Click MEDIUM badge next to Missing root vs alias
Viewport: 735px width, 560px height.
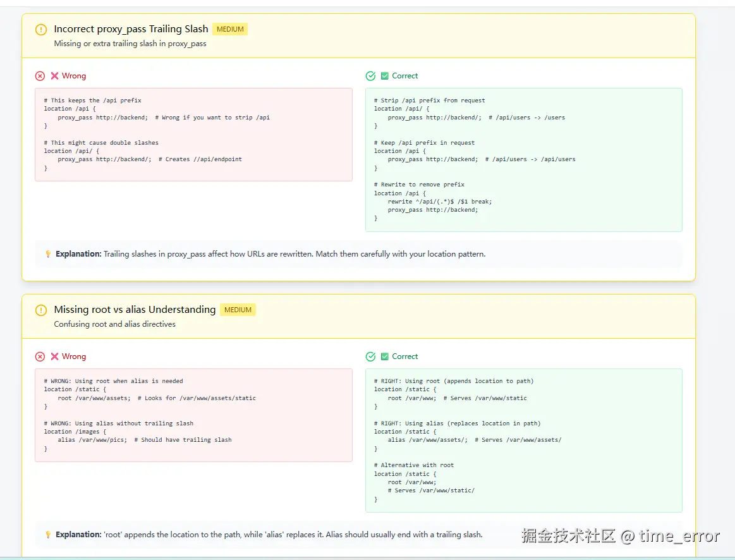tap(238, 310)
